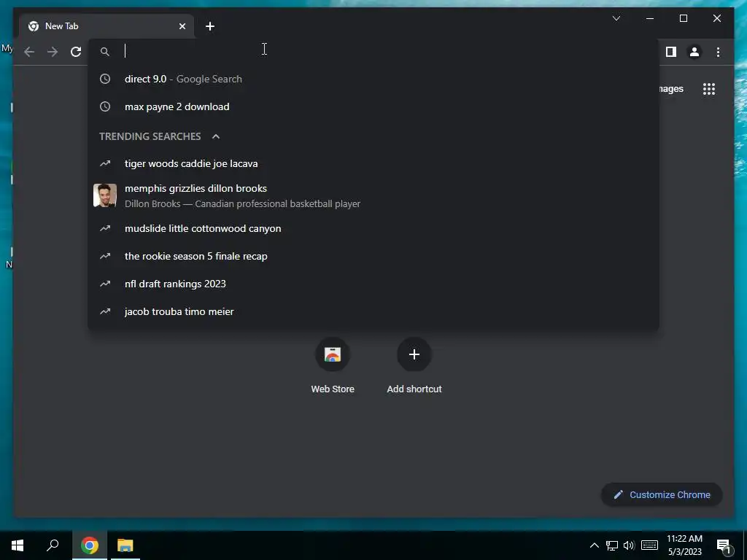Choose 'jacob trouba timo meier' suggestion
Image resolution: width=747 pixels, height=560 pixels.
pyautogui.click(x=373, y=311)
